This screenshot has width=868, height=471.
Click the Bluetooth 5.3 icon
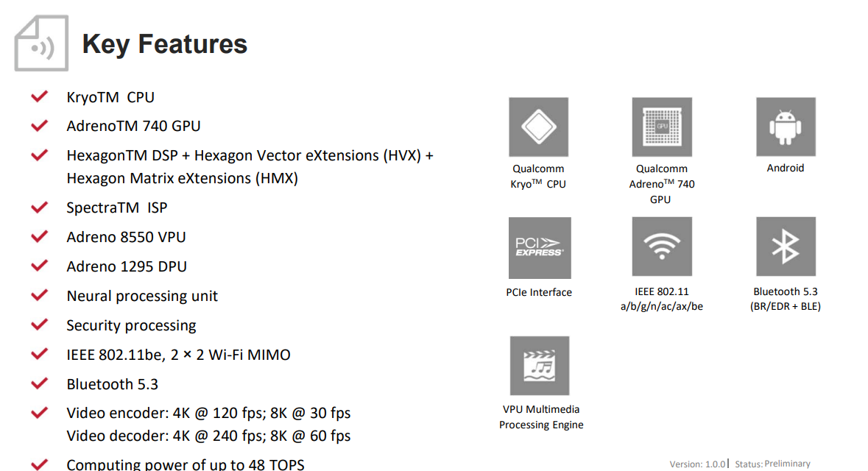pos(786,247)
